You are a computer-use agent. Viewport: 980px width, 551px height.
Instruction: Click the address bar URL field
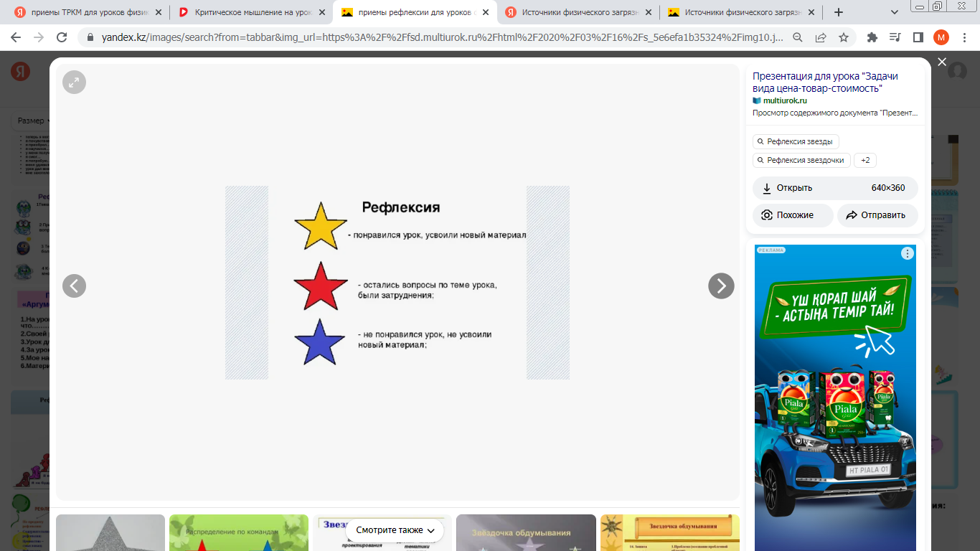tap(441, 37)
